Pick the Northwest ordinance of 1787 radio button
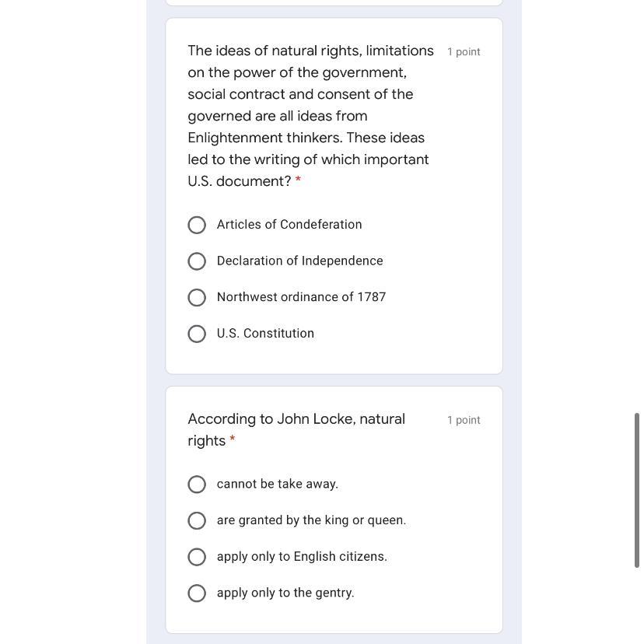 pyautogui.click(x=197, y=298)
